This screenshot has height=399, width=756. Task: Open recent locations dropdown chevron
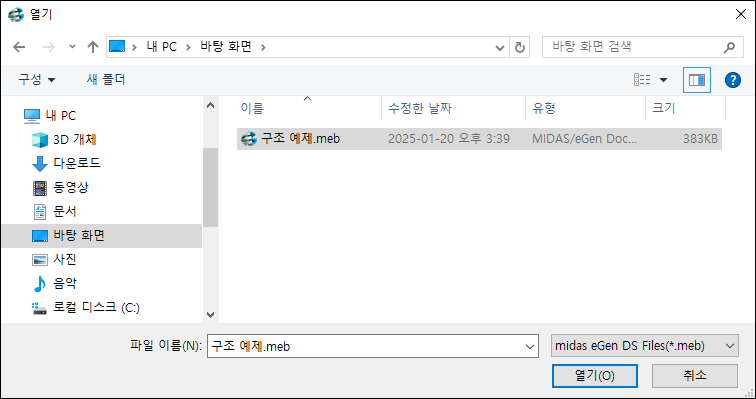pyautogui.click(x=72, y=47)
